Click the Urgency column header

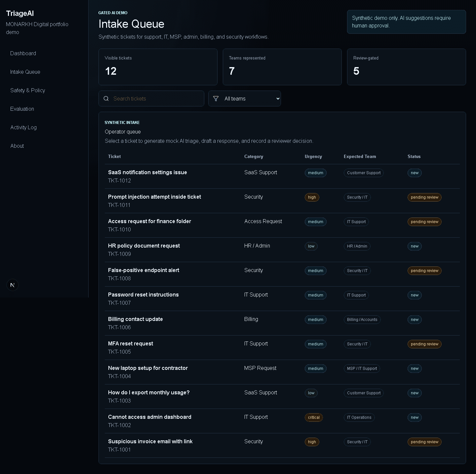(x=313, y=156)
